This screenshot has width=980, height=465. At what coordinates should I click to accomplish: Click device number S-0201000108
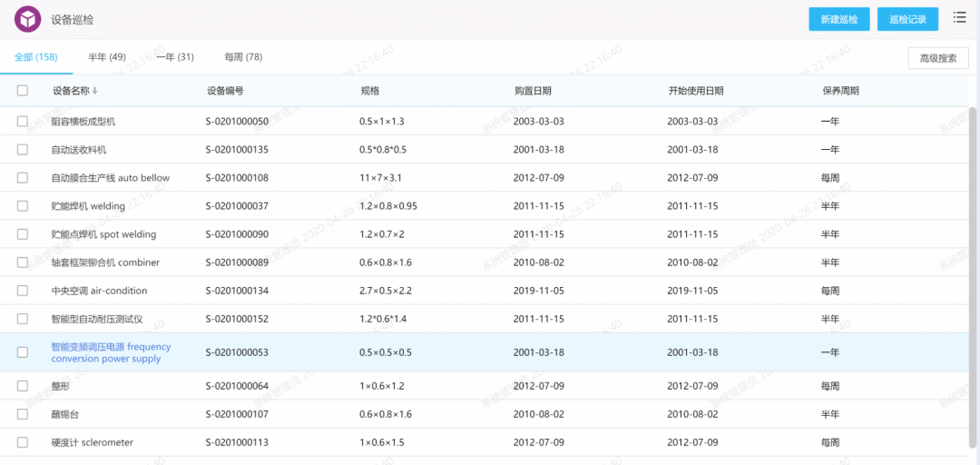tap(237, 178)
